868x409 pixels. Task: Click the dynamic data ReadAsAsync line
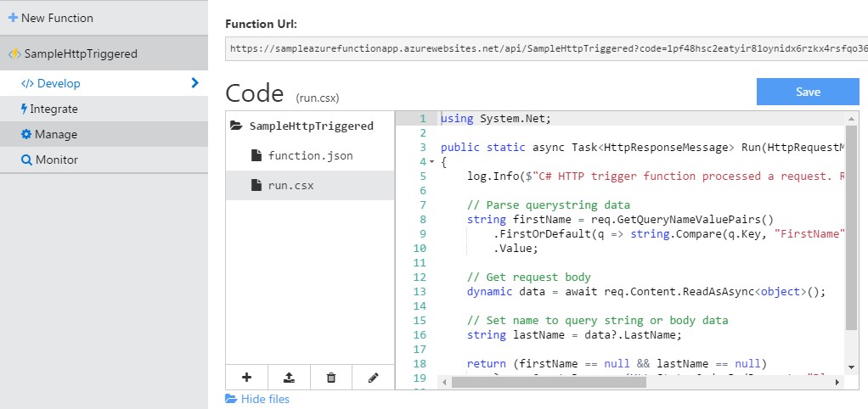[646, 291]
